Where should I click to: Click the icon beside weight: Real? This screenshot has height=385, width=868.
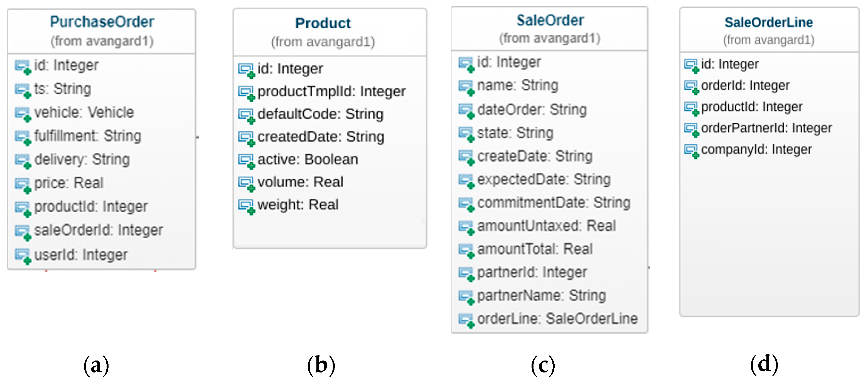(x=246, y=206)
